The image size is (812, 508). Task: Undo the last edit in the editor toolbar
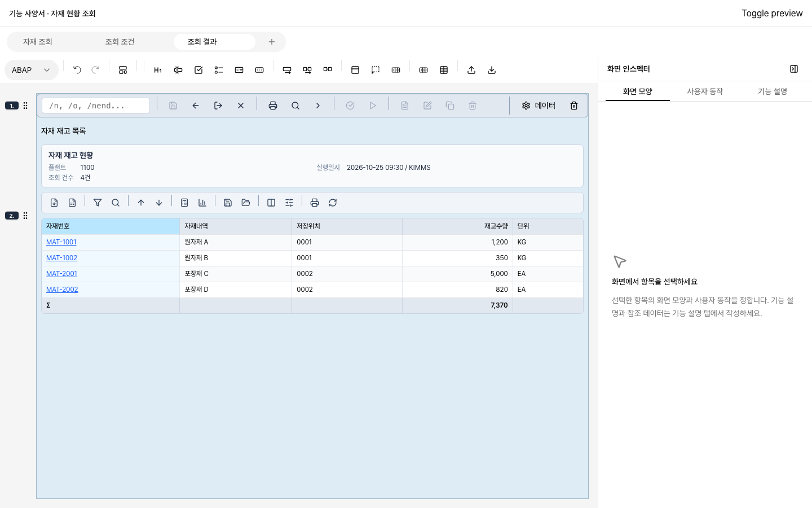(77, 70)
